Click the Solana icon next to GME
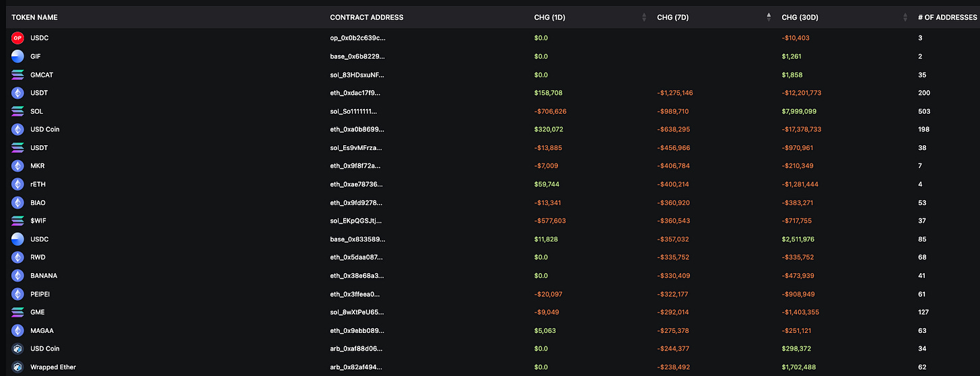 [17, 312]
